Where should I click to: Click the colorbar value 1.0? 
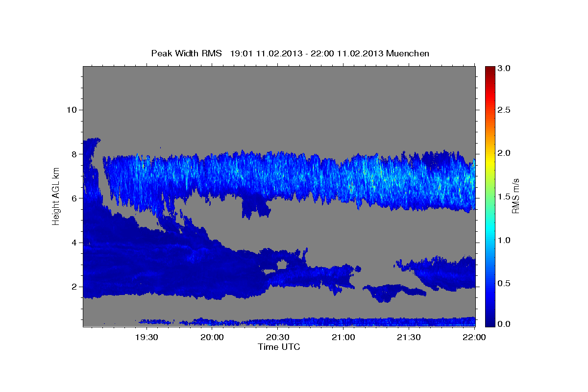pos(505,240)
